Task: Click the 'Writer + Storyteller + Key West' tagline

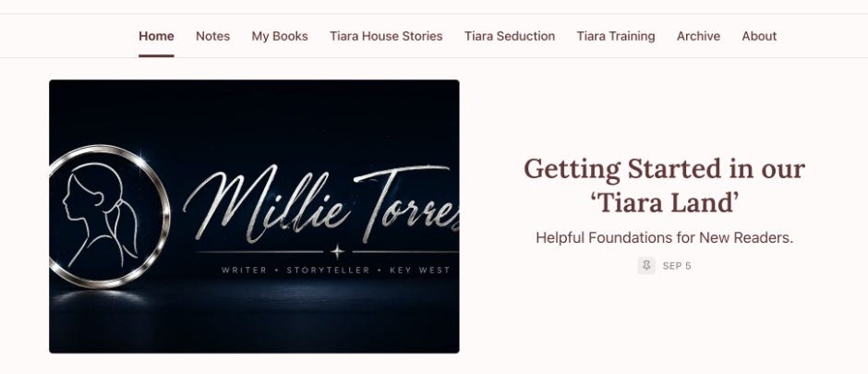Action: pyautogui.click(x=335, y=271)
